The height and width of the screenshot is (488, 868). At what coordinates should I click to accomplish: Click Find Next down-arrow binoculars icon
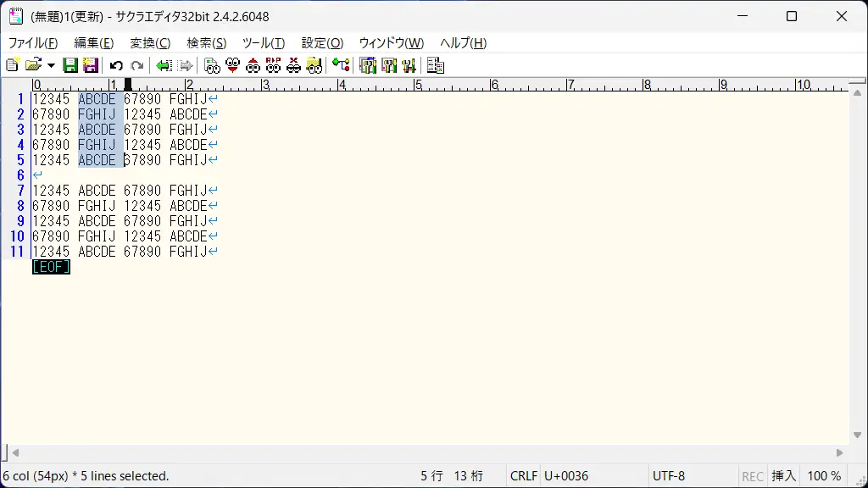(x=232, y=65)
